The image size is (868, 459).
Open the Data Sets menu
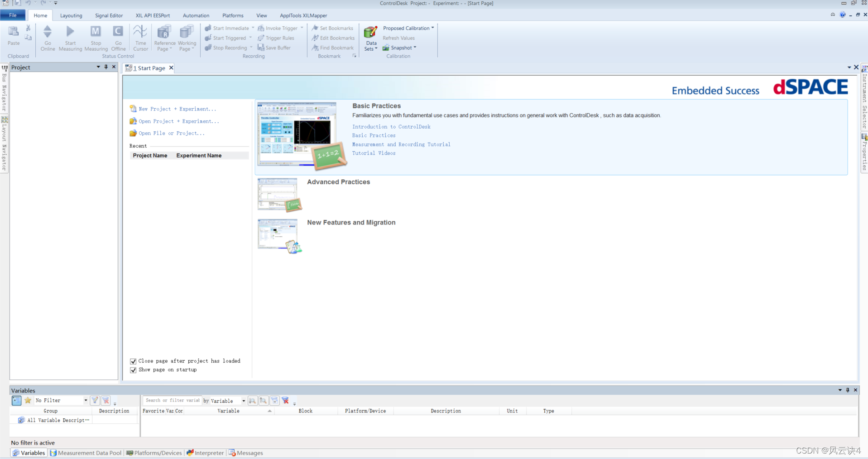click(371, 38)
